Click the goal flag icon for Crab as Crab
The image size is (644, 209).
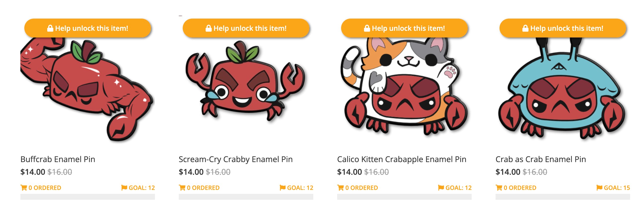(599, 188)
